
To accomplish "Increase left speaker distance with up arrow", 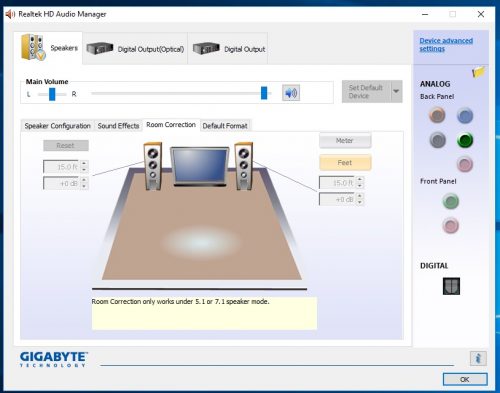I will click(x=84, y=163).
